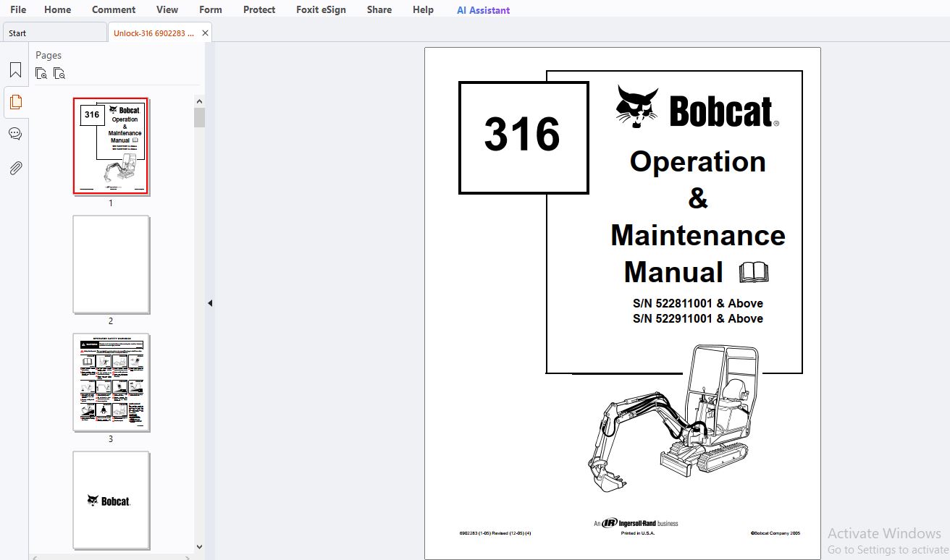Select the Pages panel icon
The height and width of the screenshot is (560, 950).
click(15, 102)
